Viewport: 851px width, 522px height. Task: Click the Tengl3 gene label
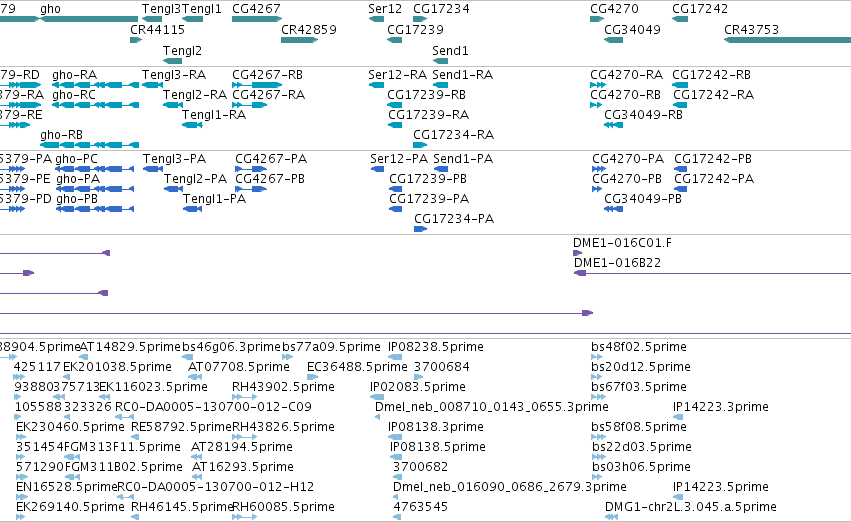(161, 9)
